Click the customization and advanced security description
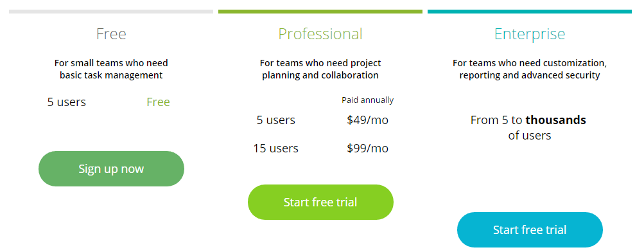The image size is (644, 252). pos(530,69)
